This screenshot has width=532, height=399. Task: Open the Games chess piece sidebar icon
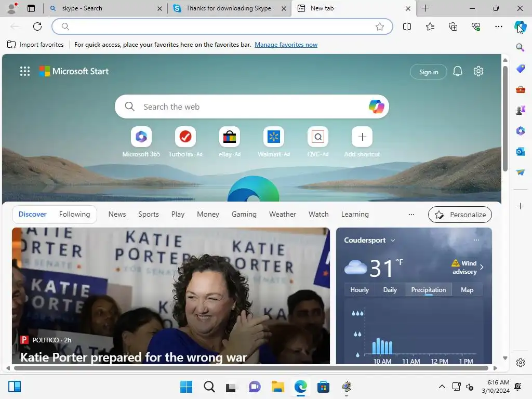coord(520,110)
